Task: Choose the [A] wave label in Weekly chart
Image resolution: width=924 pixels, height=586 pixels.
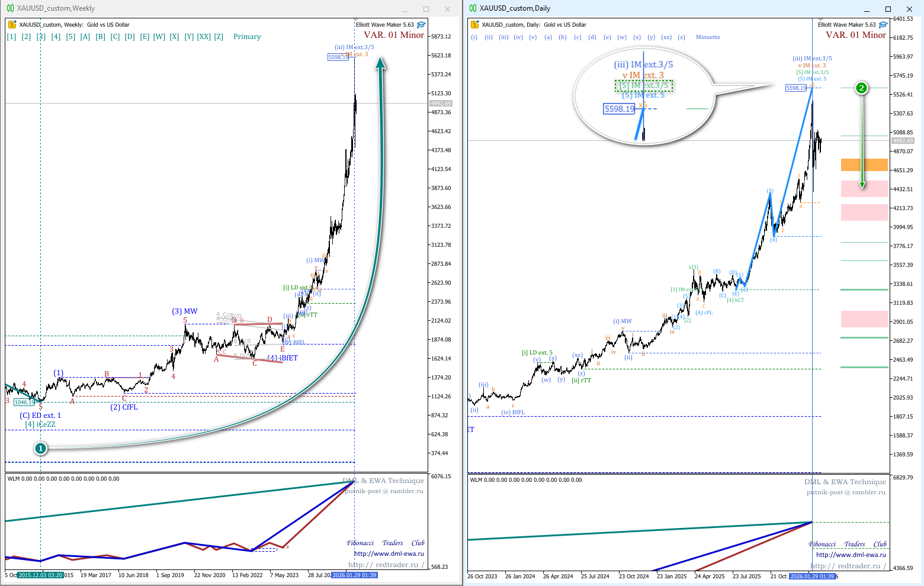Action: pos(85,37)
